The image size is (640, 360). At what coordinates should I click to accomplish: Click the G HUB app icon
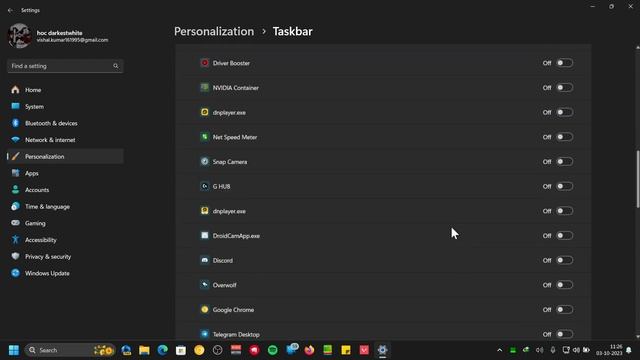[204, 186]
